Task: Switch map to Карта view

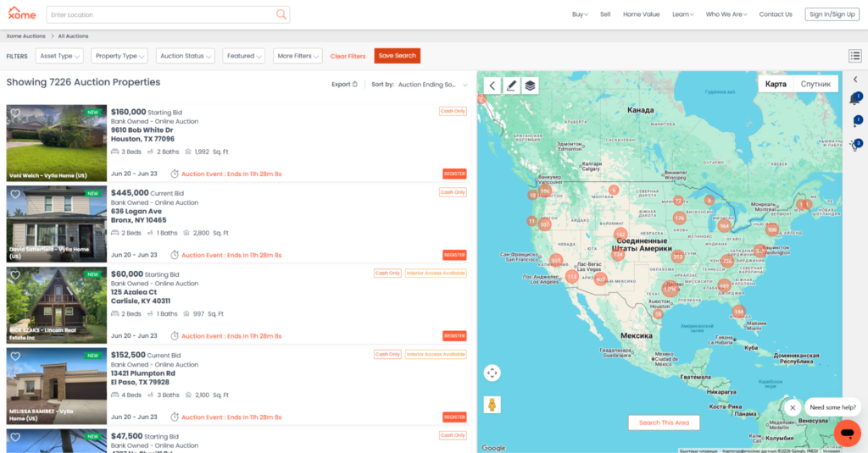Action: [x=776, y=84]
